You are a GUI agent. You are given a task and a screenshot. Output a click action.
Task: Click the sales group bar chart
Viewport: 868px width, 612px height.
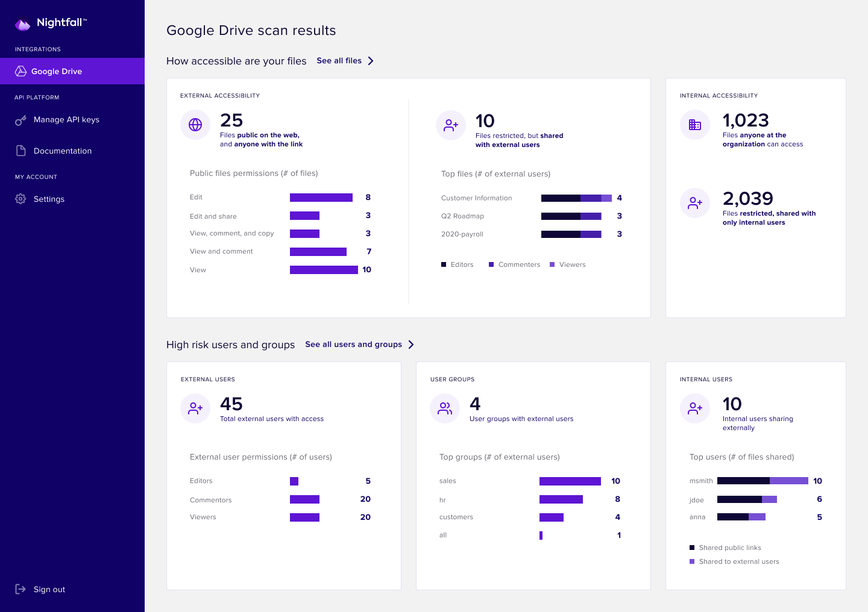point(570,481)
